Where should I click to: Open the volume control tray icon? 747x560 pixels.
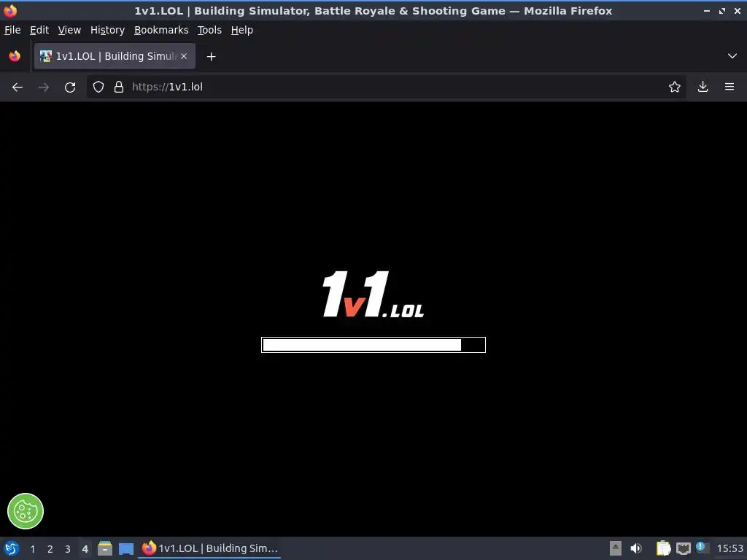[x=636, y=548]
